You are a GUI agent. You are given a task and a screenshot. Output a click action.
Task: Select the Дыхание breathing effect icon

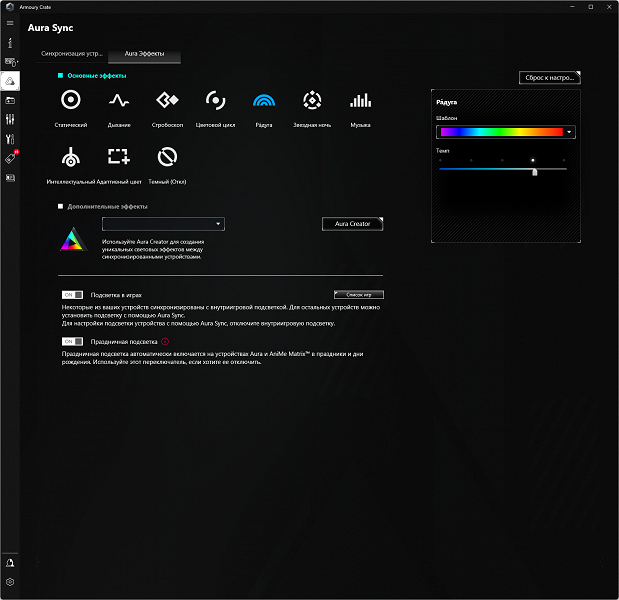(119, 101)
